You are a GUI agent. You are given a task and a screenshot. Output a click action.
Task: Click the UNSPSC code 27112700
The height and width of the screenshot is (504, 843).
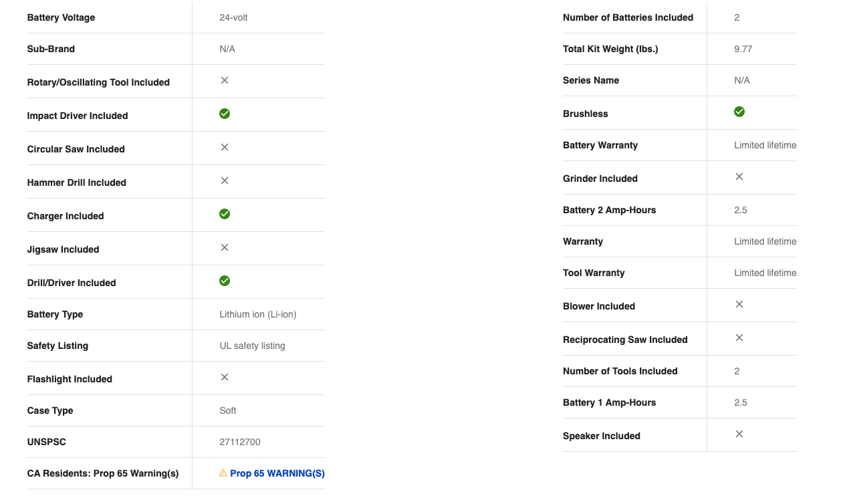240,442
